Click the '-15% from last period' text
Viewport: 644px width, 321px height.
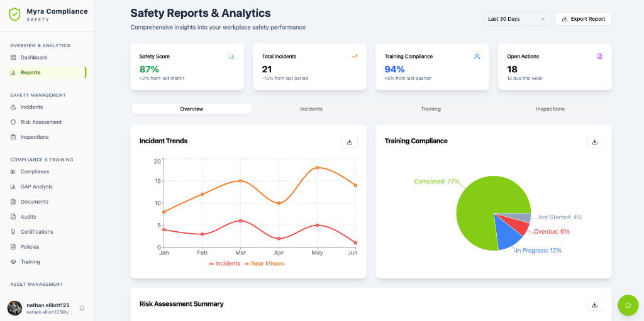click(x=285, y=79)
